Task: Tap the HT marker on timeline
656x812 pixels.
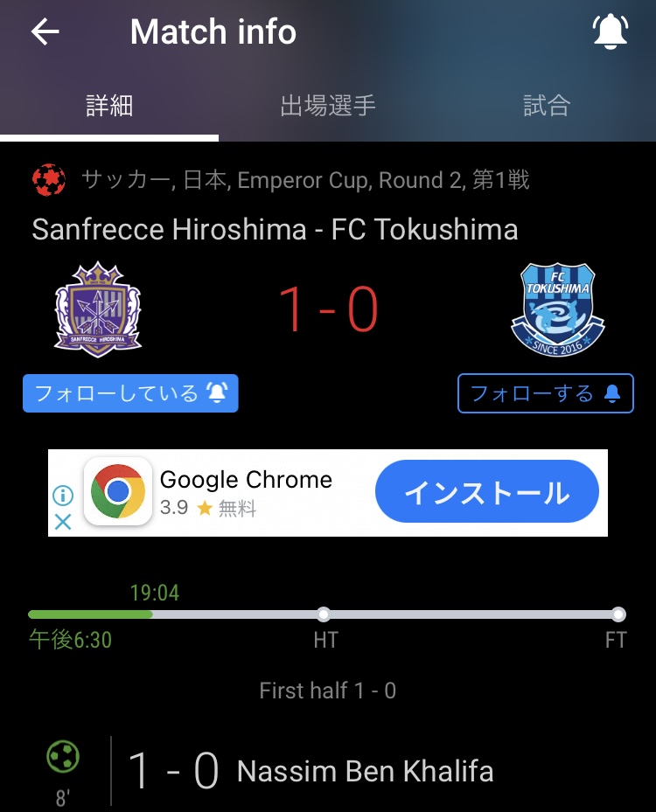Action: click(x=324, y=614)
